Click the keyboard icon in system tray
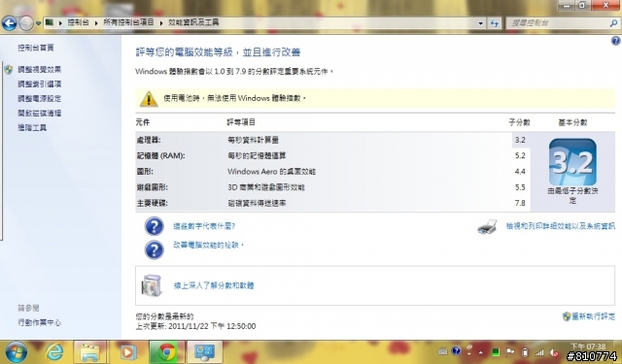The width and height of the screenshot is (622, 364). point(443,351)
